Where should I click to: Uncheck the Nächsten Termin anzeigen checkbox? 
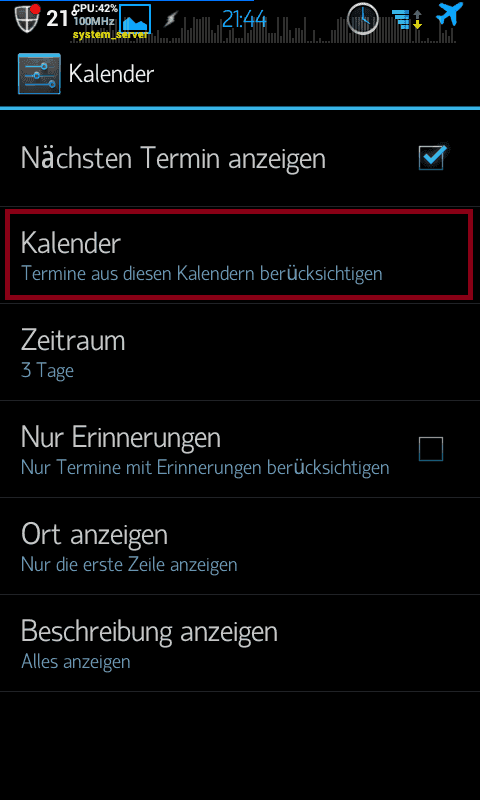(432, 158)
